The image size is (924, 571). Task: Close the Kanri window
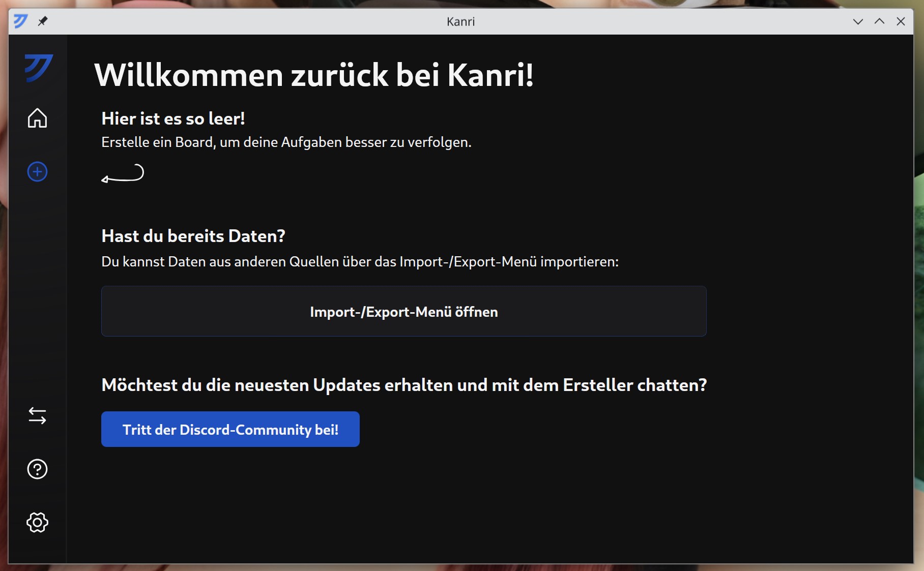point(901,21)
